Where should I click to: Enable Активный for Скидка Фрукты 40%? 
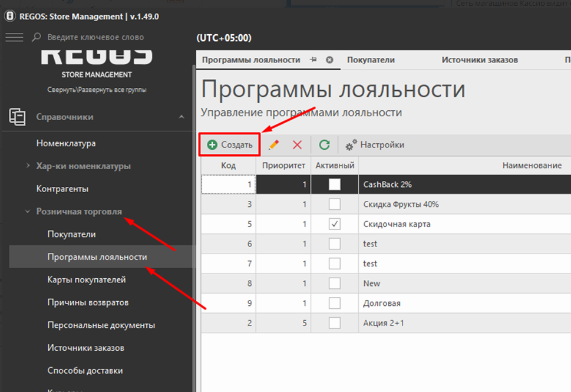(x=335, y=204)
